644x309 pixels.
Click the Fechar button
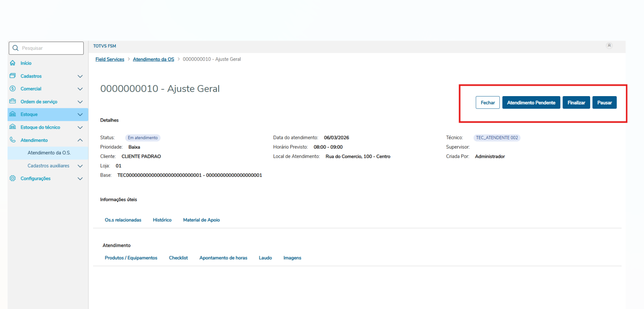tap(487, 103)
